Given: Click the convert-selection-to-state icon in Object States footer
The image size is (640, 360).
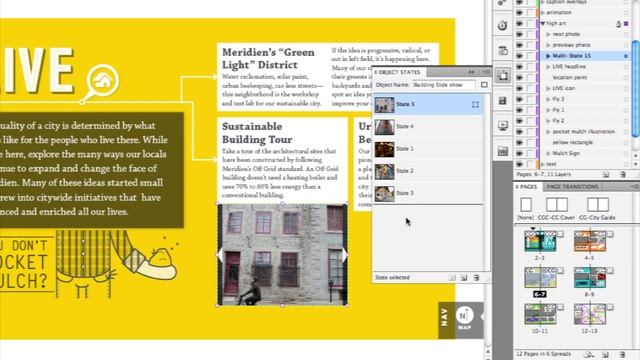Looking at the screenshot, I should point(452,278).
